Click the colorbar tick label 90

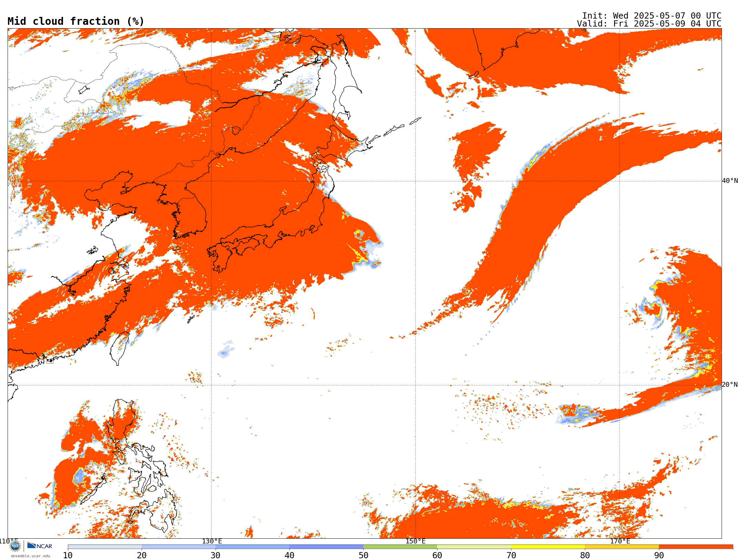coord(659,556)
